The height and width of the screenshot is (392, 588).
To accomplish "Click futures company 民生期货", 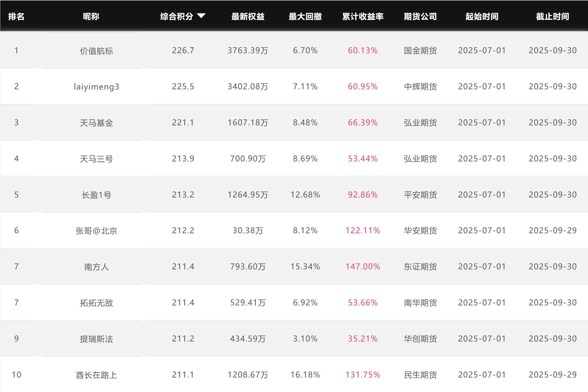I will (420, 375).
